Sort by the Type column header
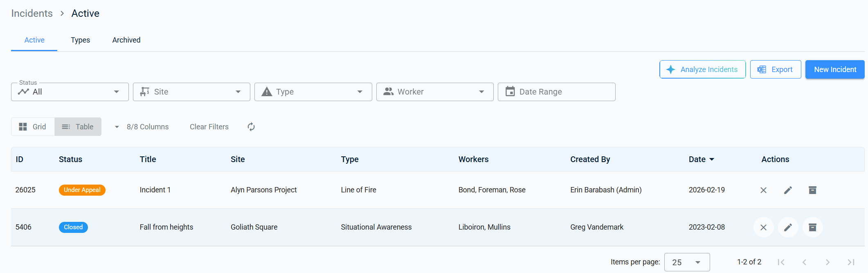The width and height of the screenshot is (868, 273). tap(350, 160)
